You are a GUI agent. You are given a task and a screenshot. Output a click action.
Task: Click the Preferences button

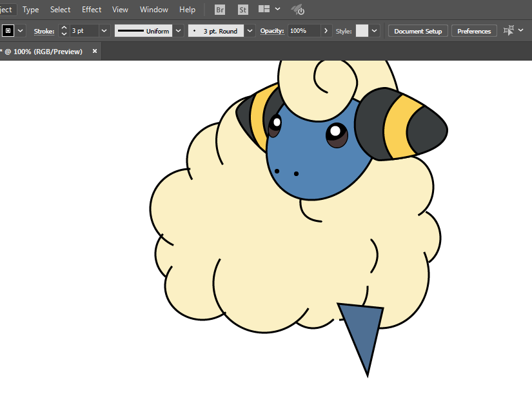[x=474, y=31]
